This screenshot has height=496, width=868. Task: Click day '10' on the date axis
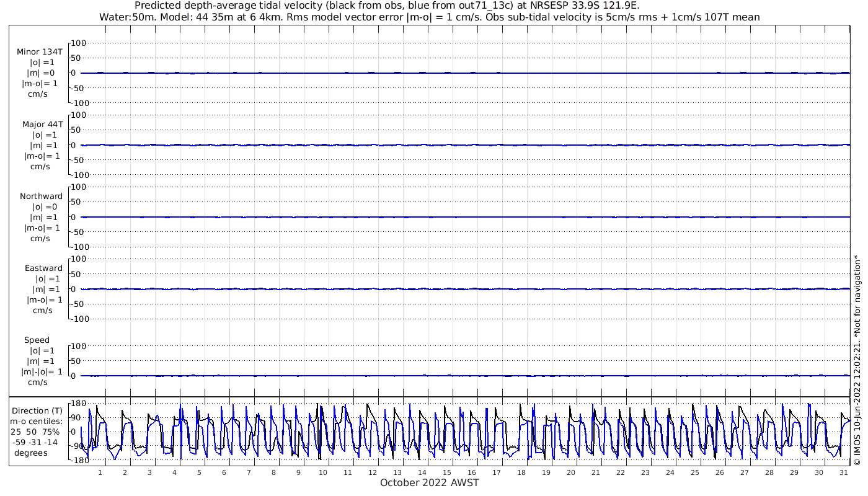click(x=323, y=472)
